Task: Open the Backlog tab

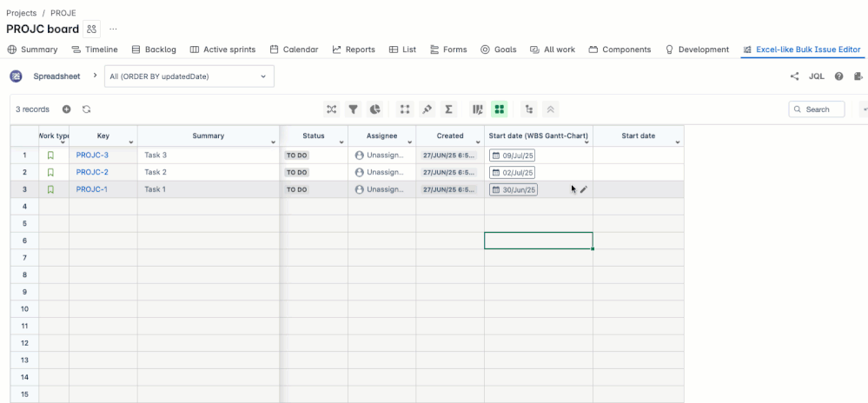Action: 154,50
